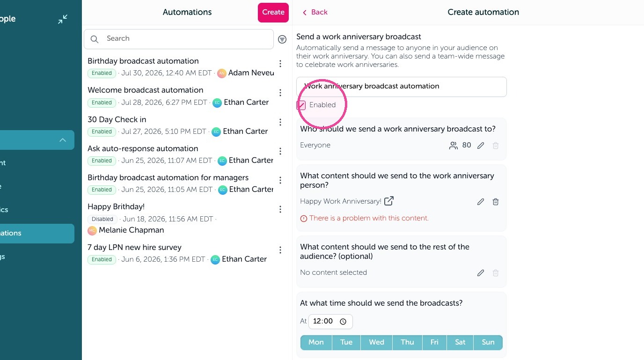Collapse the sidebar using the shrink arrows icon

tap(63, 19)
